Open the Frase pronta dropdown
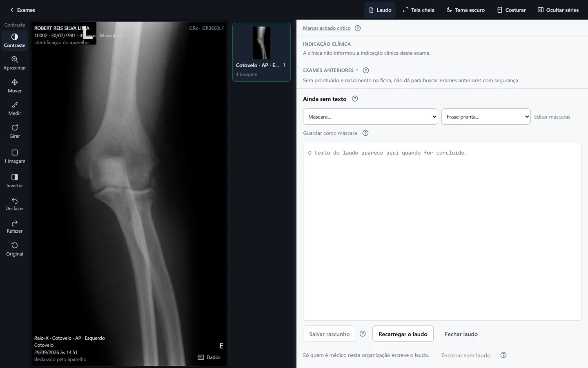This screenshot has width=588, height=368. (x=486, y=117)
